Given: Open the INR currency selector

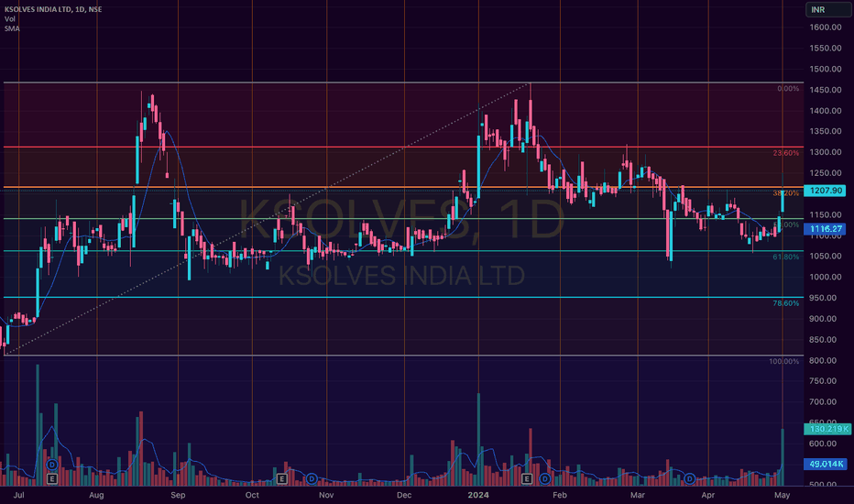Looking at the screenshot, I should tap(827, 10).
